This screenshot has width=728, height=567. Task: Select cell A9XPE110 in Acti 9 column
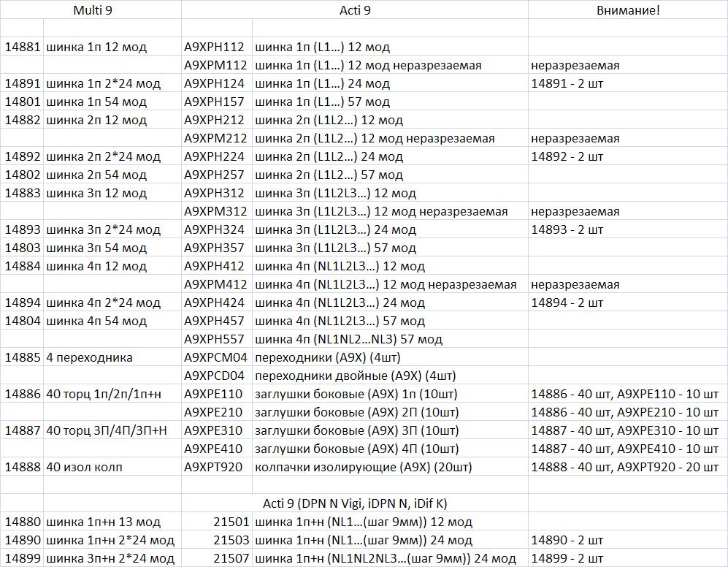217,394
